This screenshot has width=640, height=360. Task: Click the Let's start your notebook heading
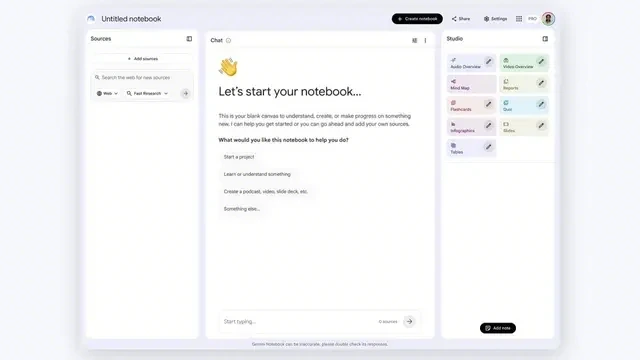[x=290, y=91]
